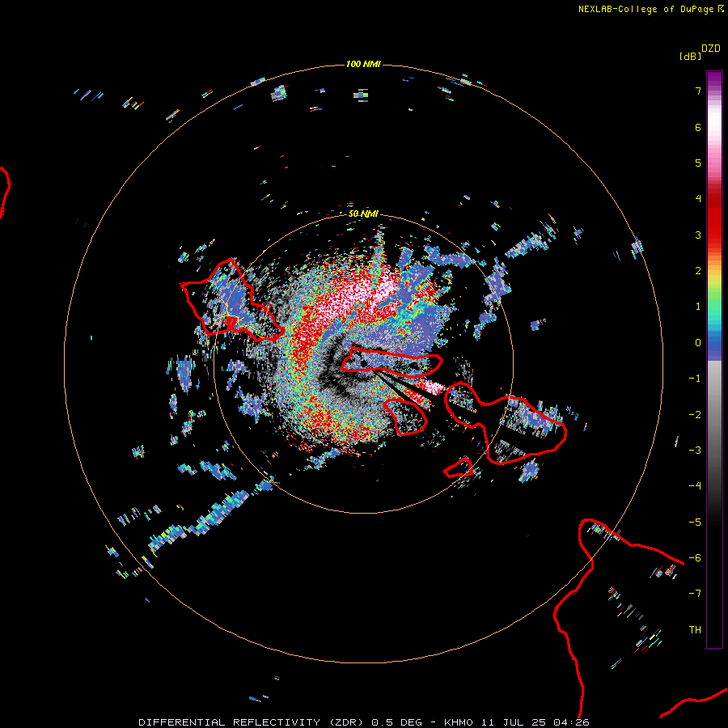728x728 pixels.
Task: Click the -3 value on the dB scale
Action: click(695, 451)
